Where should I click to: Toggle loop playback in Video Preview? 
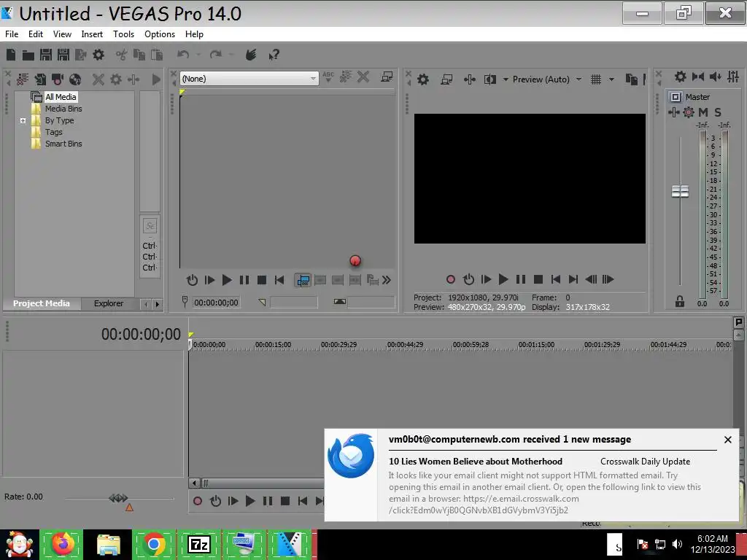tap(469, 279)
